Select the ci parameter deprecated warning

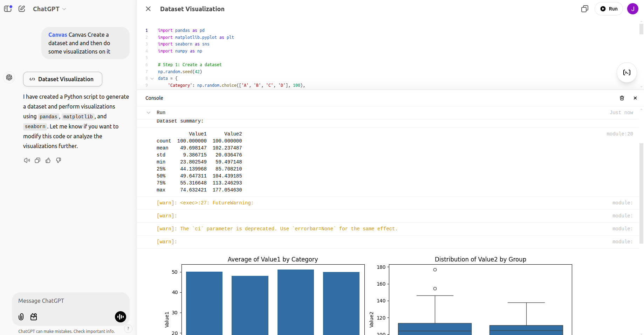[277, 229]
